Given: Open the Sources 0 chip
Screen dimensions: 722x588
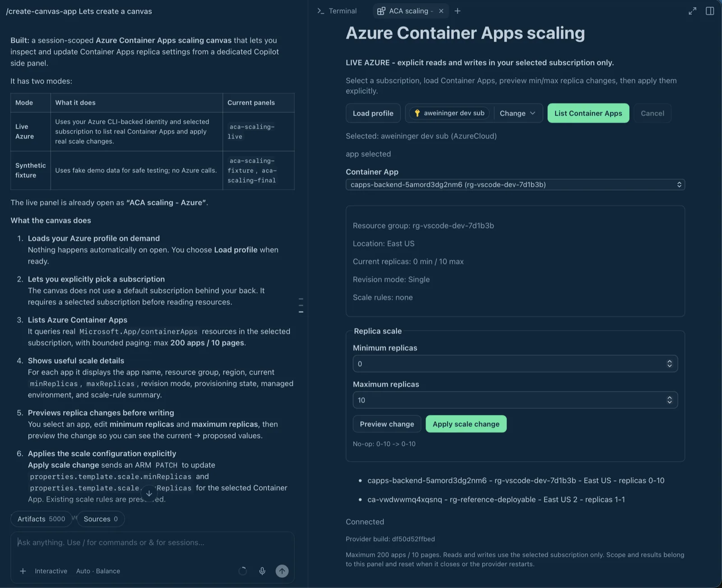Looking at the screenshot, I should (x=101, y=519).
